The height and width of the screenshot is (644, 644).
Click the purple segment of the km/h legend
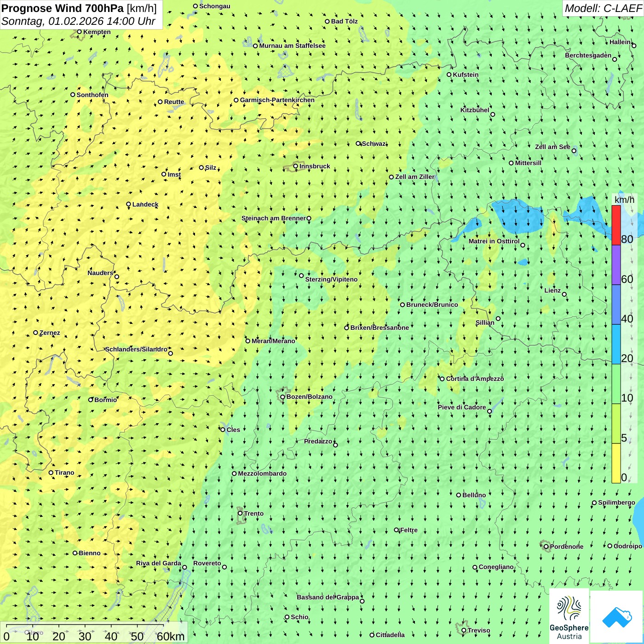click(x=616, y=265)
